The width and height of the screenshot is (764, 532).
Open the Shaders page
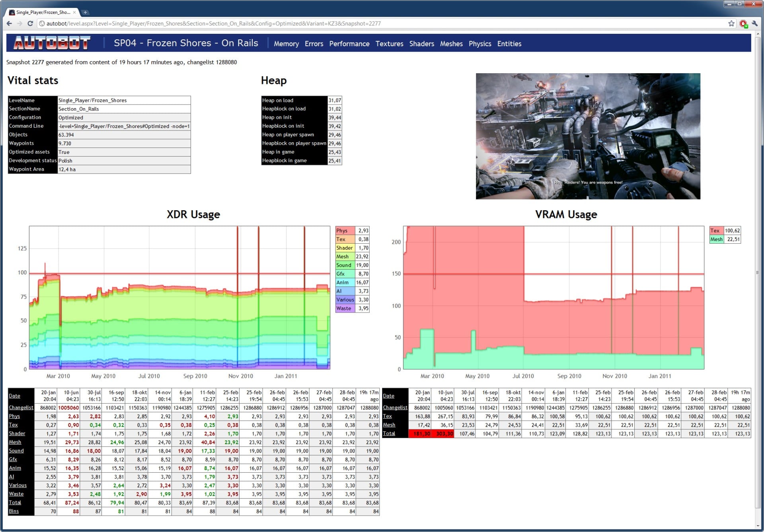tap(421, 44)
